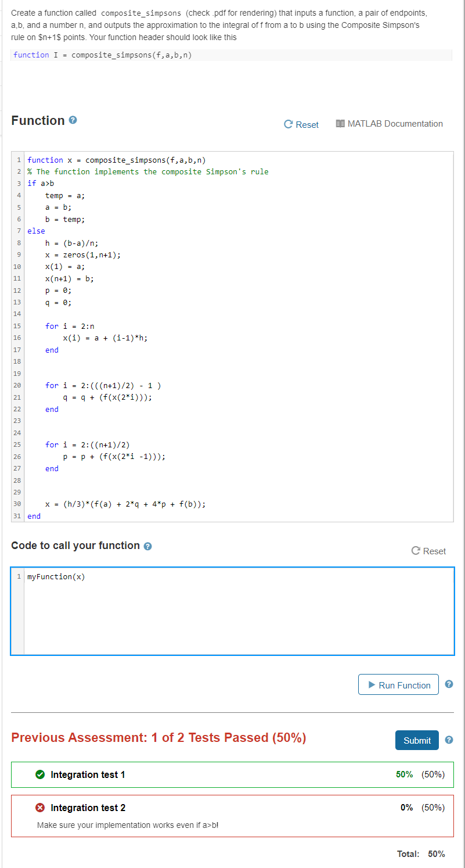Expand the Integration test 1 result row
Image resolution: width=465 pixels, height=868 pixels.
click(x=88, y=774)
